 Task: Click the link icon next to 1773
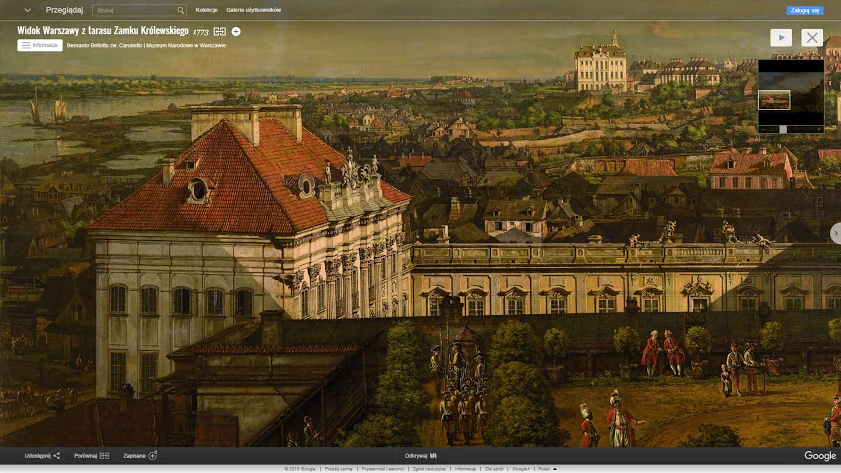[220, 32]
